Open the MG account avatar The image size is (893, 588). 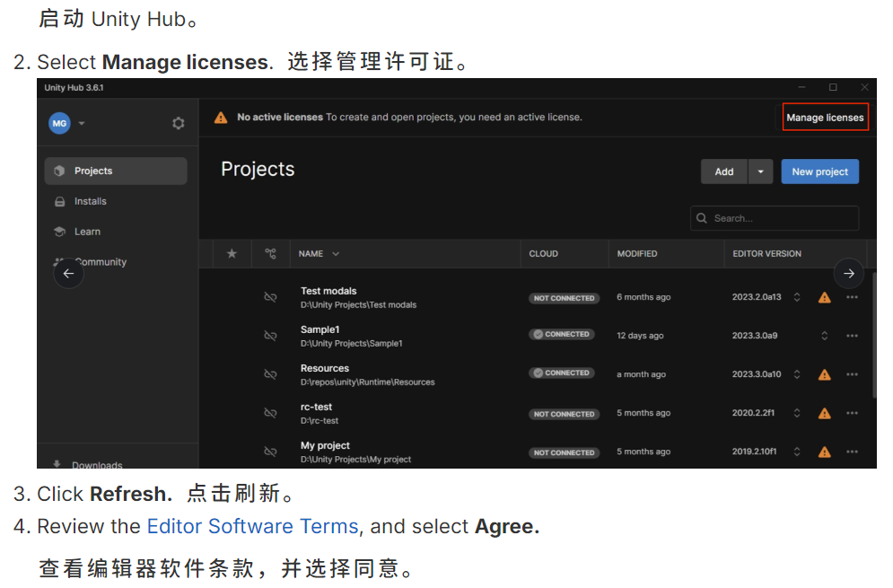coord(59,123)
